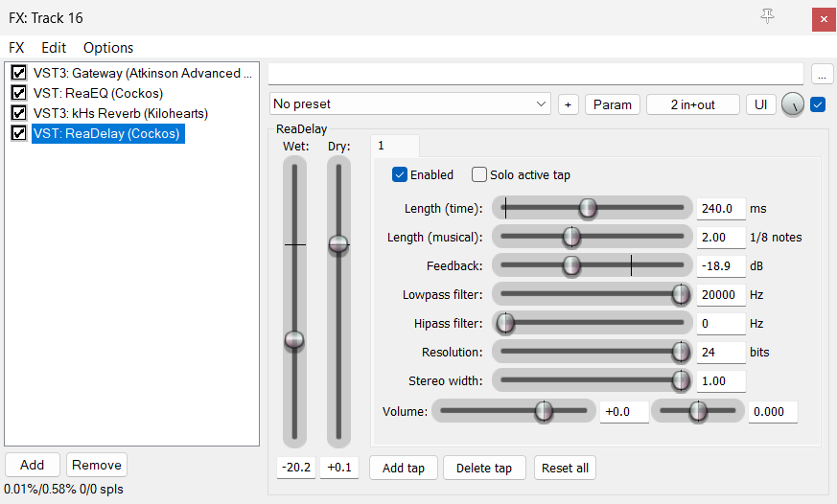837x504 pixels.
Task: Uncheck the ReaDelay effect checkbox
Action: pos(18,133)
